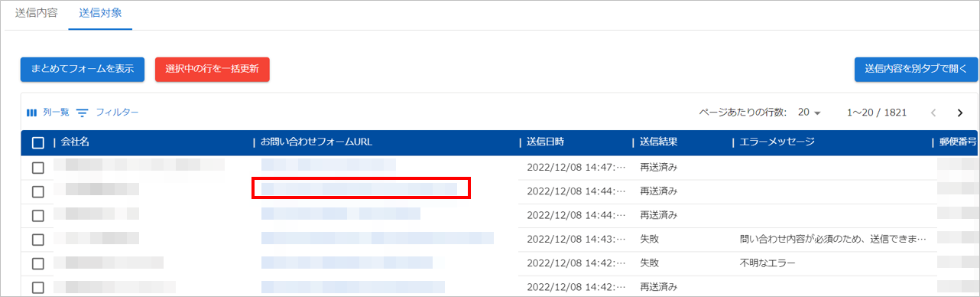Sort by 会社名 column header
980x297 pixels.
coord(76,142)
